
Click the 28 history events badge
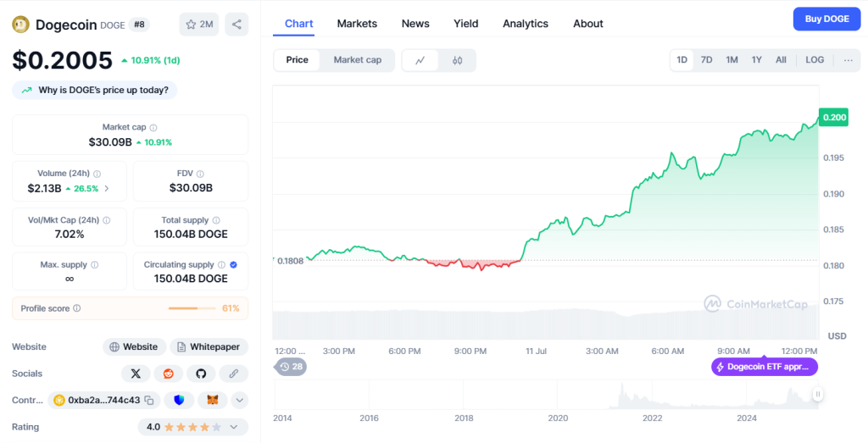click(292, 367)
